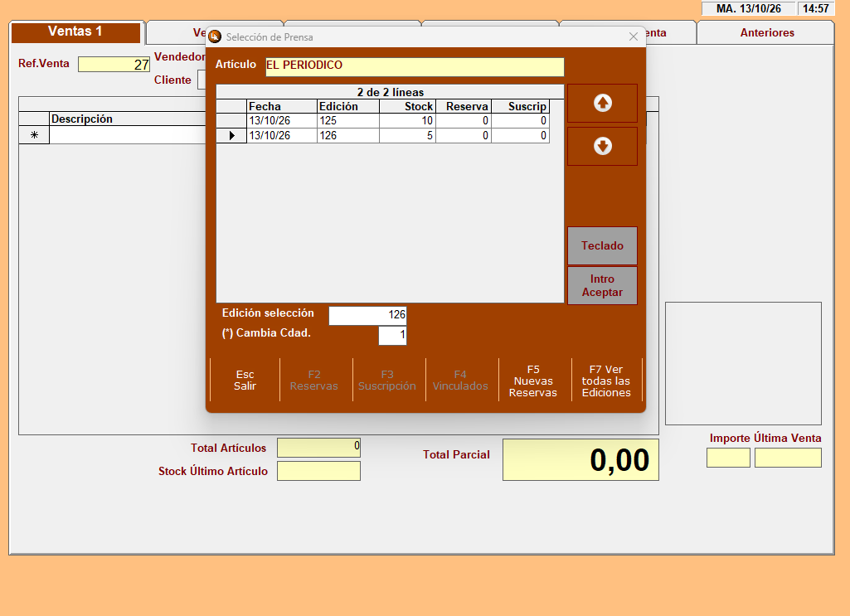Click the disabled F4 Vinculados button

coord(460,381)
